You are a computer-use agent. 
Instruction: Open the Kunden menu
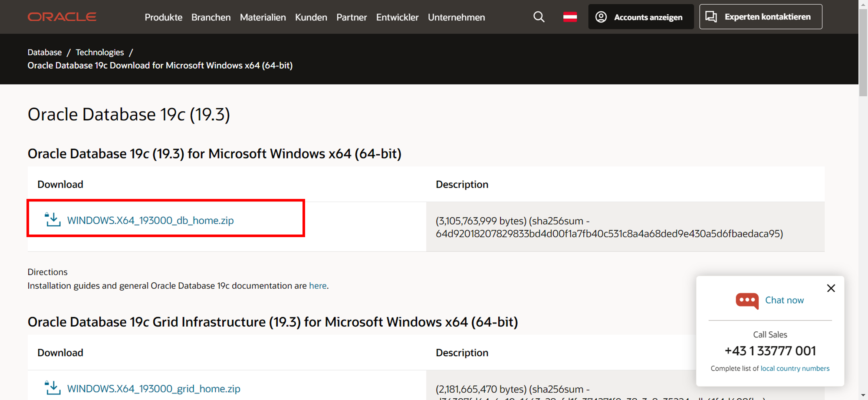(x=311, y=17)
